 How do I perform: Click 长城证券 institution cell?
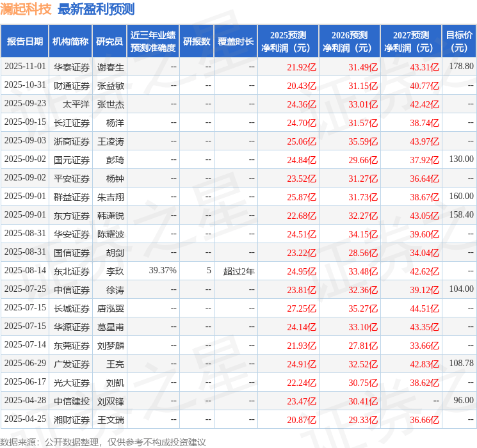[x=72, y=308]
